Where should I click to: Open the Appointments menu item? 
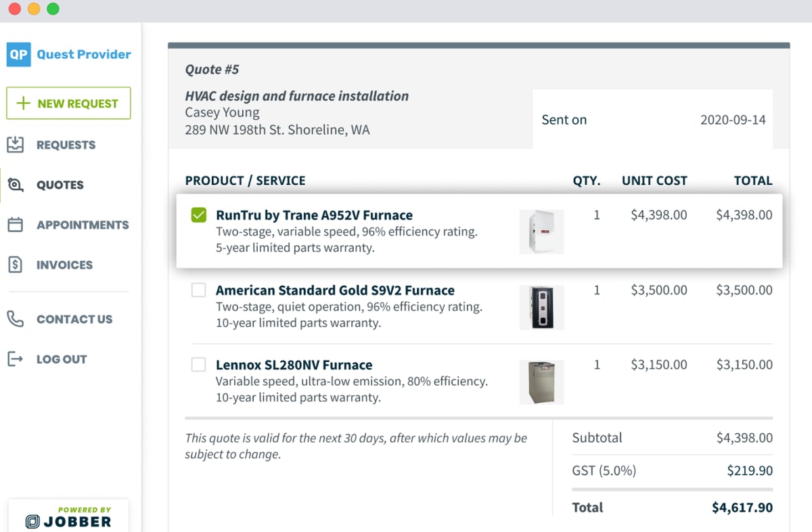tap(83, 225)
